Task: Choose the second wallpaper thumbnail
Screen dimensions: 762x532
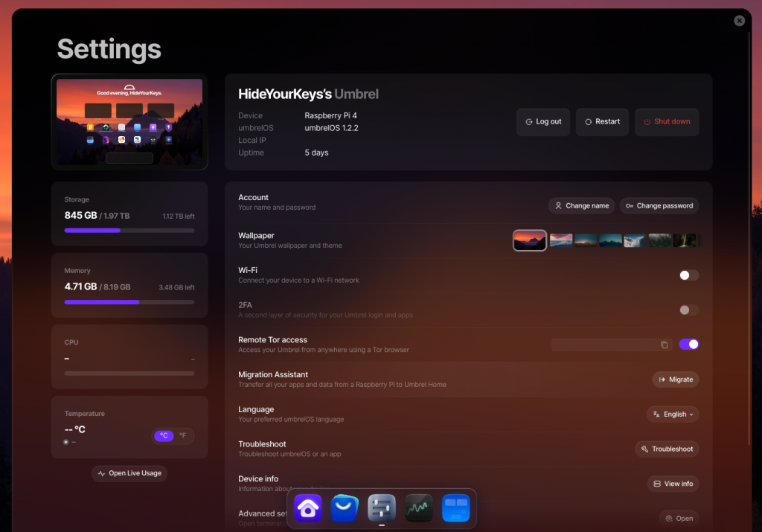Action: tap(561, 240)
